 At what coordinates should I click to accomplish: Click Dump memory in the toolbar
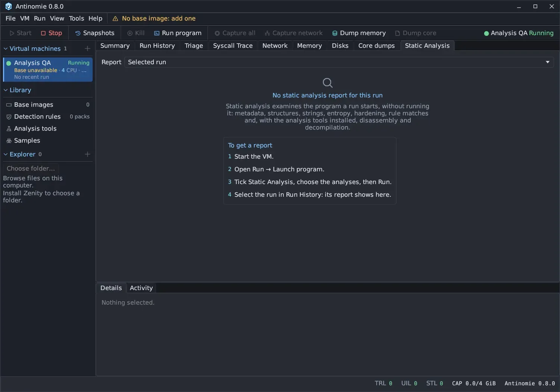(359, 33)
